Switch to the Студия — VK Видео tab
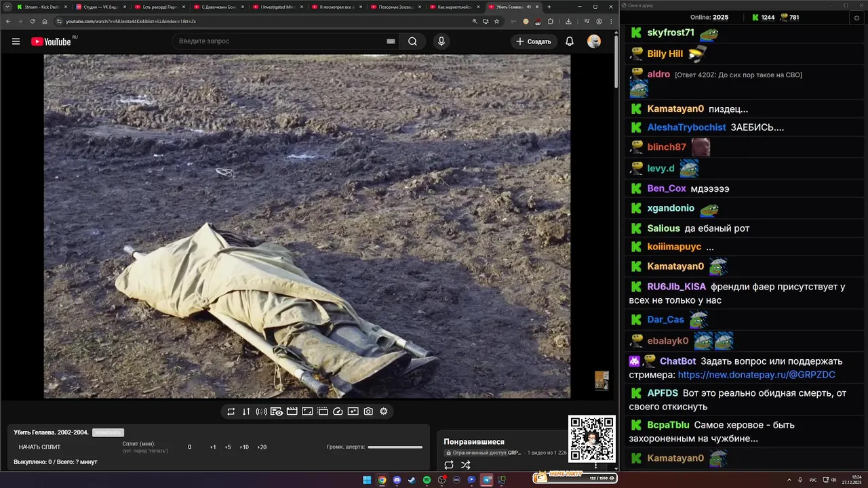Screen dimensions: 868x488 coord(101,7)
